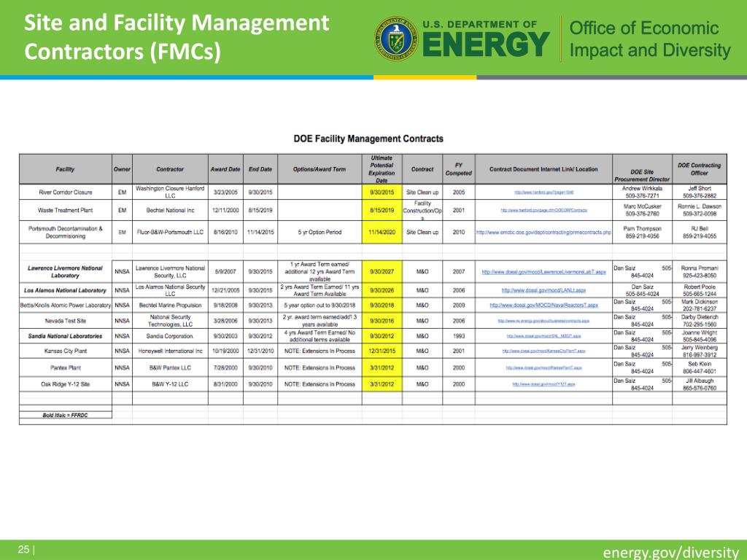
Task: Open the NavalReactorsT.aspx contract link
Action: (543, 306)
